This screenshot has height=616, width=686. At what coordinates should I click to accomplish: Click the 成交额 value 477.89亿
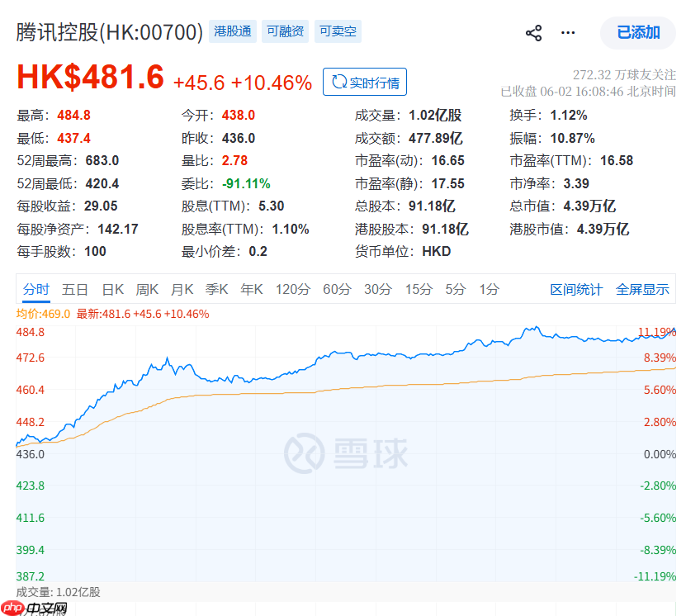click(x=435, y=138)
